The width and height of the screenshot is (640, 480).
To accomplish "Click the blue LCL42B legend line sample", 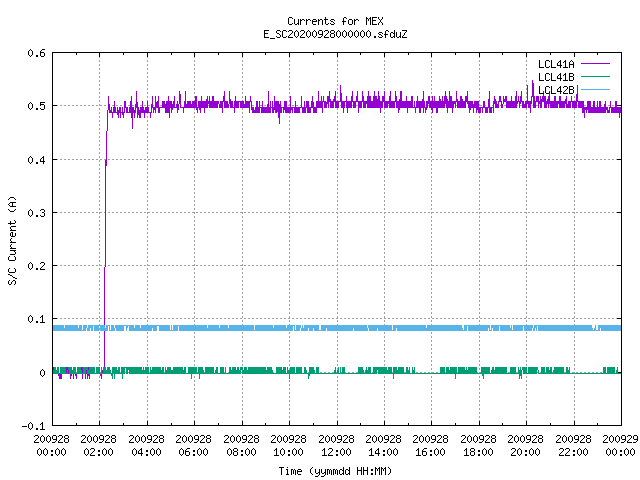I will click(x=595, y=89).
